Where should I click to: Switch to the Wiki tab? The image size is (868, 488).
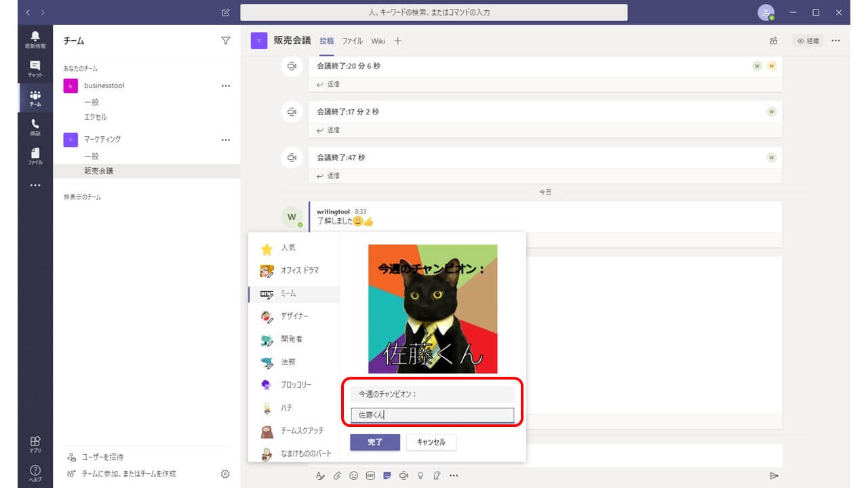click(378, 41)
